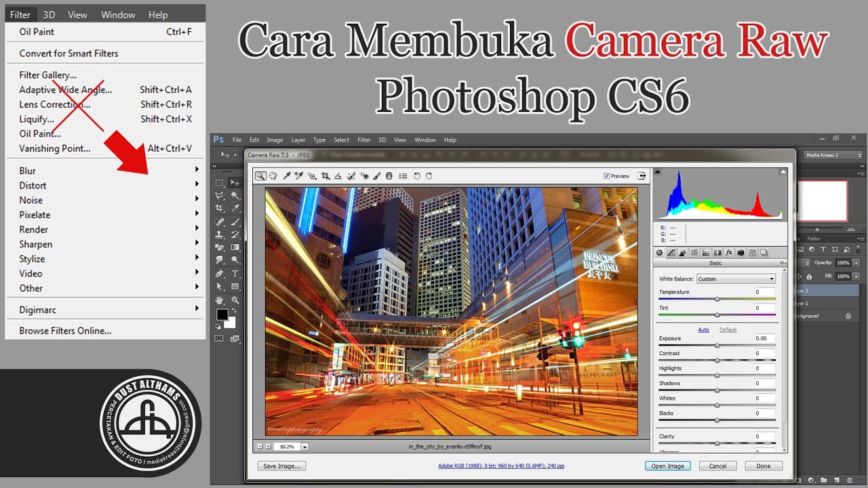Click the Contrast value input field
Viewport: 868px width, 488px height.
[x=765, y=353]
